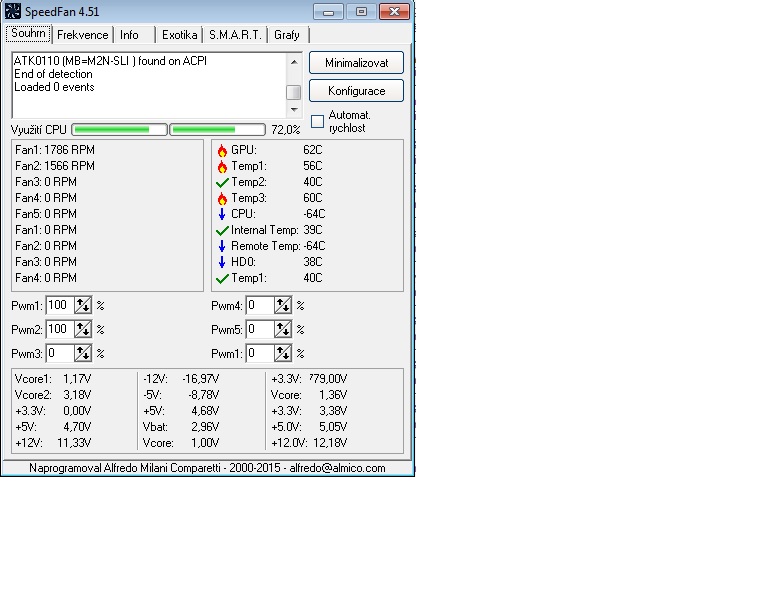Click the Minimalizovat button
This screenshot has height=614, width=768.
pos(356,63)
